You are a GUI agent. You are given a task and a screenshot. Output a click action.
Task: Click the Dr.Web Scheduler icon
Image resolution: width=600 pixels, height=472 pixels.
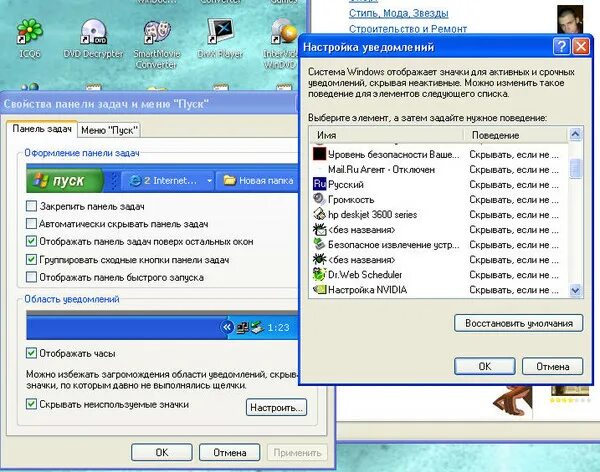point(320,274)
